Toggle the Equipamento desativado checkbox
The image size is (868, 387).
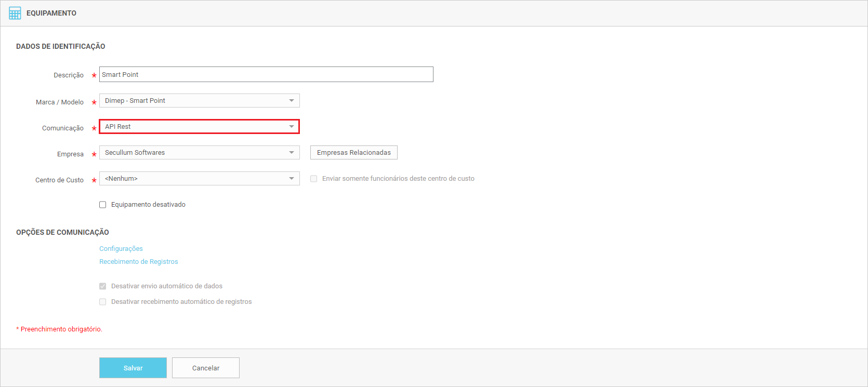click(103, 205)
